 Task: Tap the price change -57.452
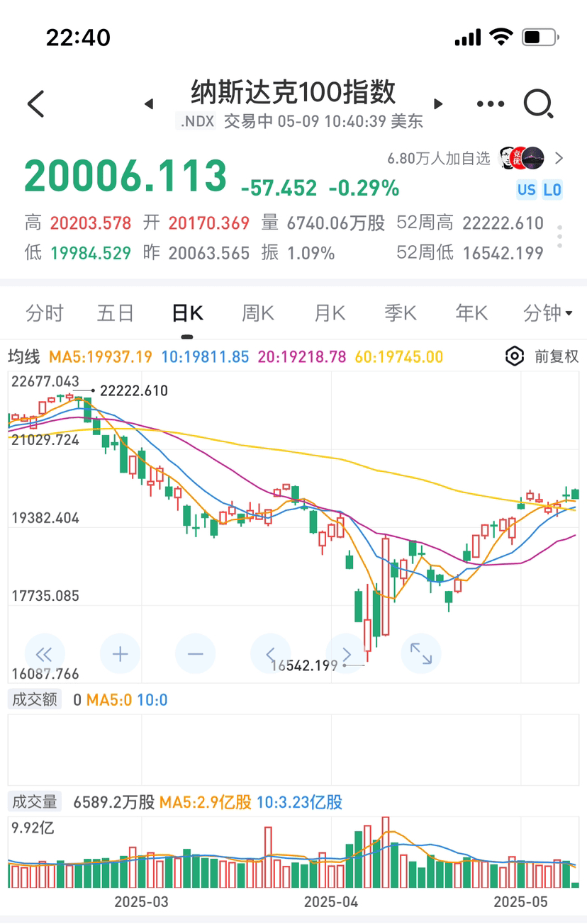[279, 188]
